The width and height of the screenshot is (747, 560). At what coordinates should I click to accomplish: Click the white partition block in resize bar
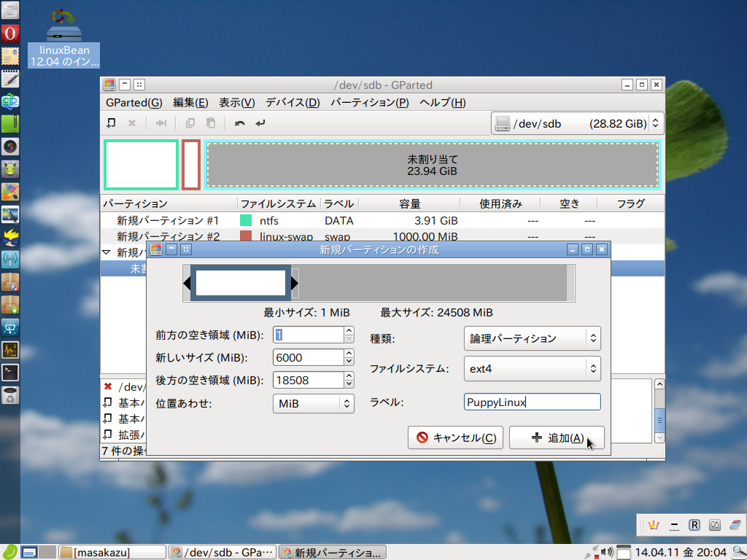(241, 283)
